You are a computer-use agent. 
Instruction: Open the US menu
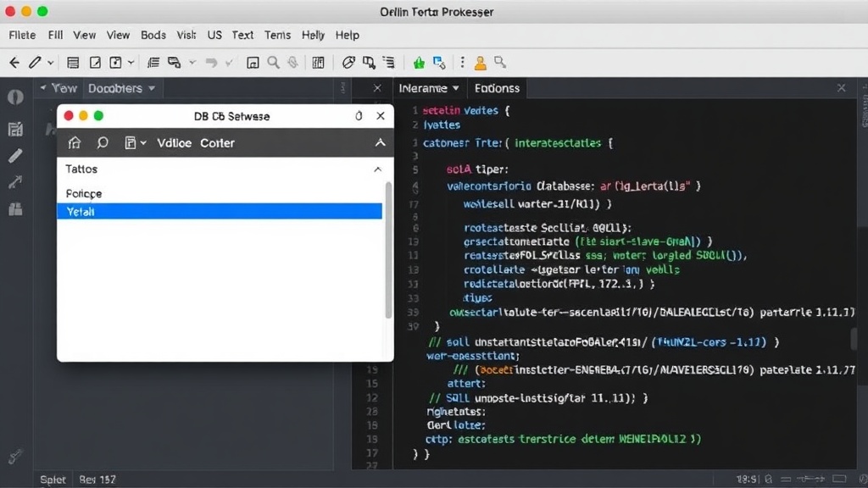214,35
